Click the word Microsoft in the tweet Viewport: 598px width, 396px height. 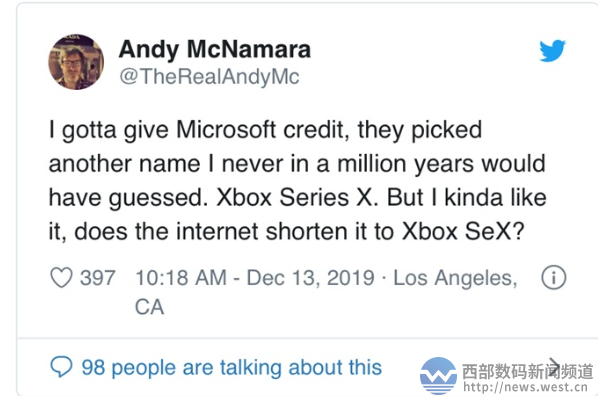click(226, 129)
